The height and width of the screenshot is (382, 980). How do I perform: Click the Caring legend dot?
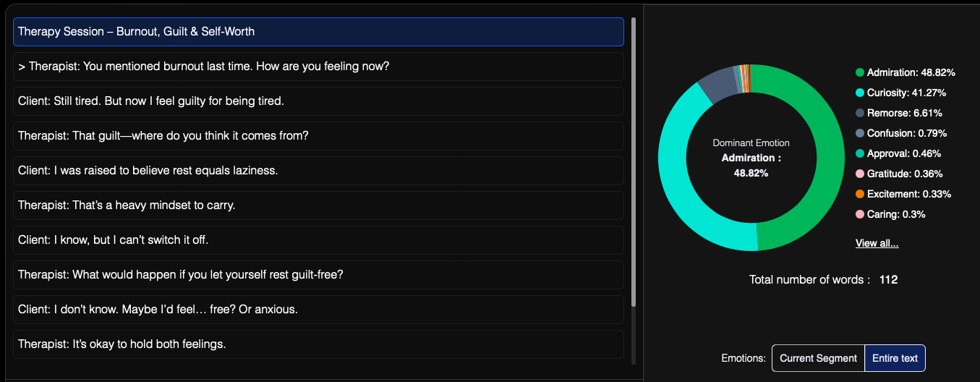[860, 214]
